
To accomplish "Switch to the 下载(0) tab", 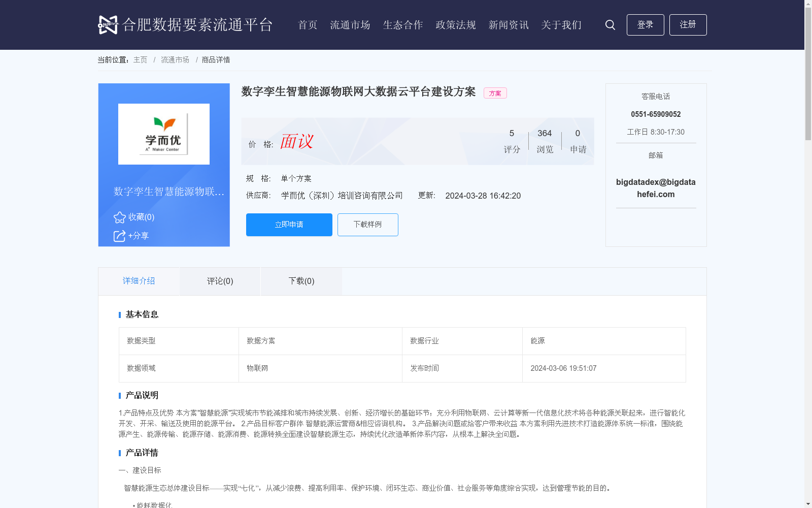I will tap(301, 281).
